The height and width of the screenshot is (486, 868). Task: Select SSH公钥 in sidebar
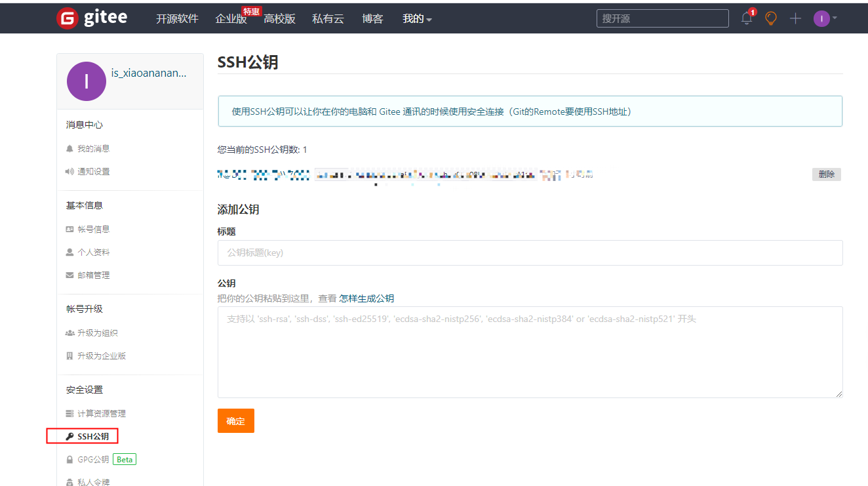(x=93, y=437)
